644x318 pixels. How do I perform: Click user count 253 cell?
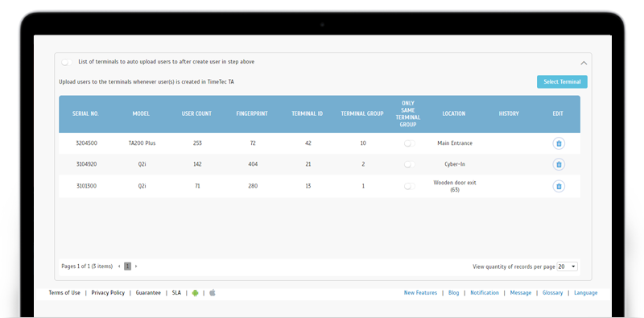click(197, 143)
